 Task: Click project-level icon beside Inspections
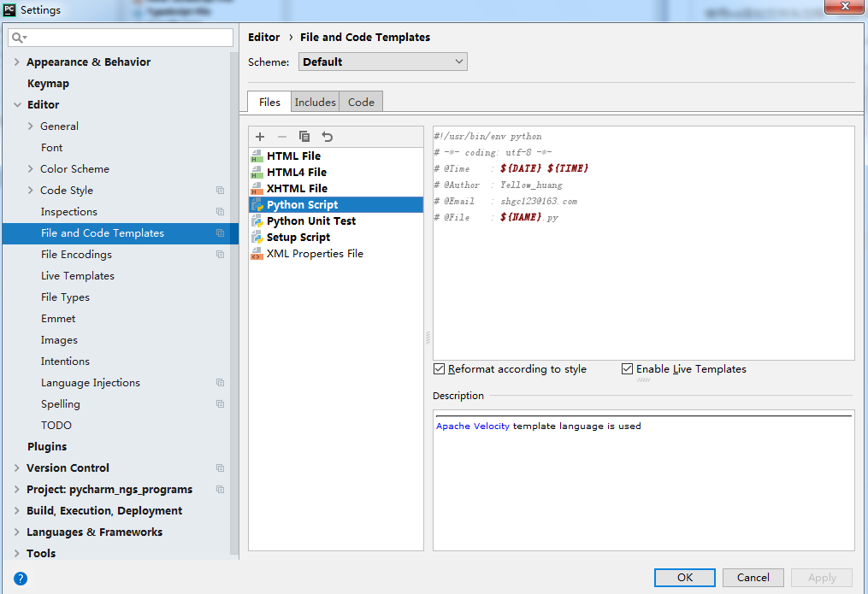point(221,212)
